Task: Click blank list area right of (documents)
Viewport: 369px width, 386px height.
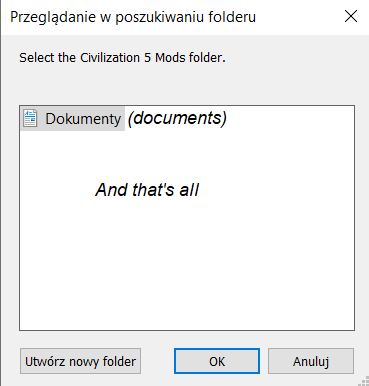Action: click(x=290, y=118)
